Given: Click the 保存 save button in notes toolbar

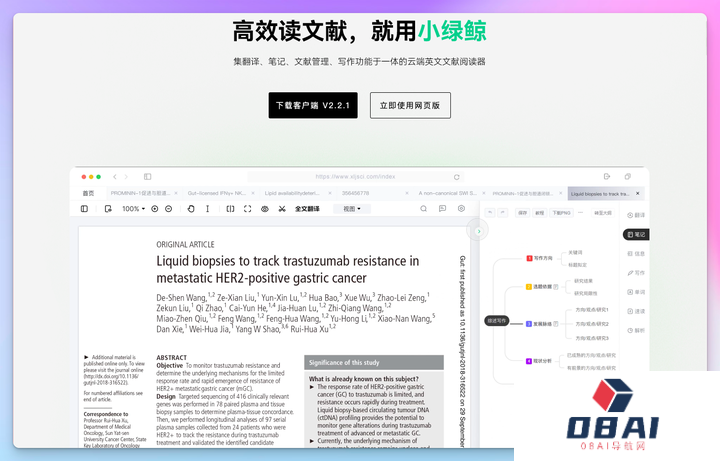Looking at the screenshot, I should point(523,213).
